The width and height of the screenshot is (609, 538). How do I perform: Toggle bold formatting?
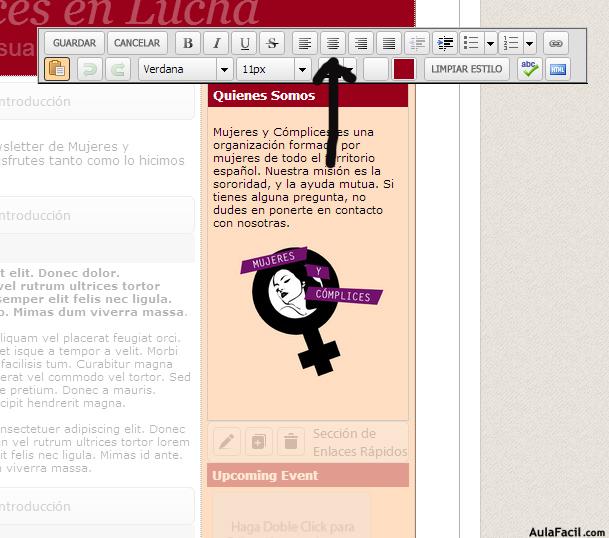click(188, 43)
